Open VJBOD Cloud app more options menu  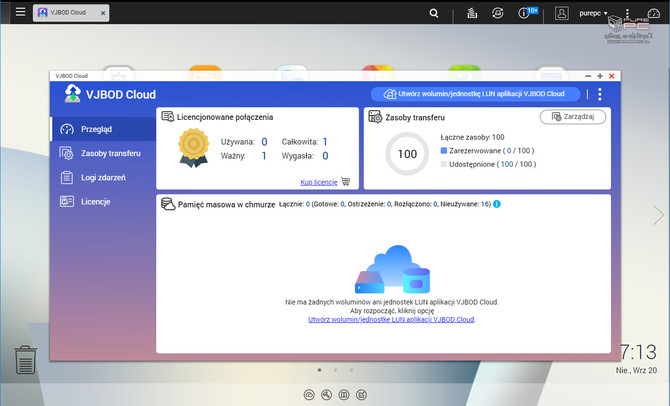coord(600,94)
